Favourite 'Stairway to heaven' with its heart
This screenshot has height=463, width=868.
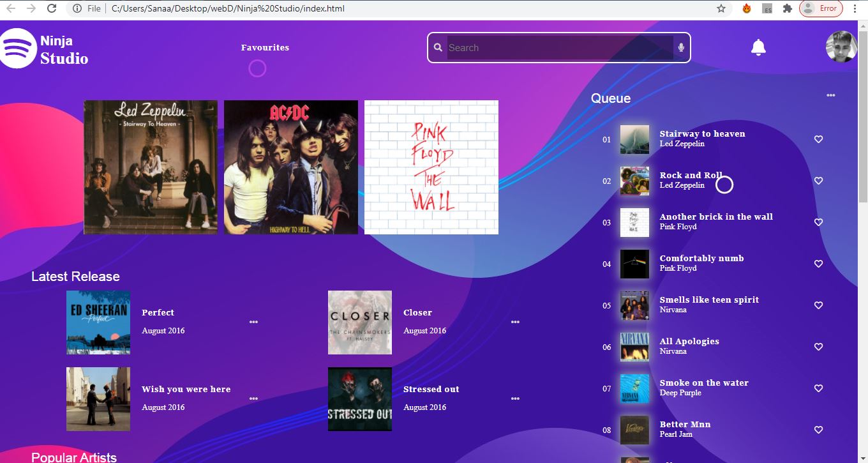[818, 139]
